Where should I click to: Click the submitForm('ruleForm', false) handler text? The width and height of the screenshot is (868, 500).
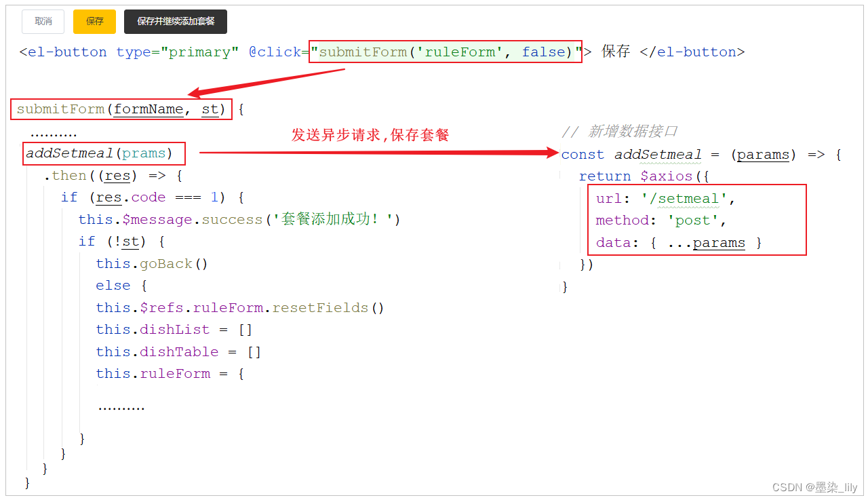pos(446,52)
